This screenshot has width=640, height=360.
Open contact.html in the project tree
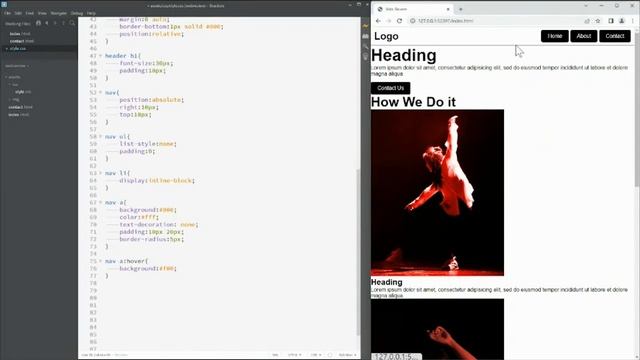(20, 107)
